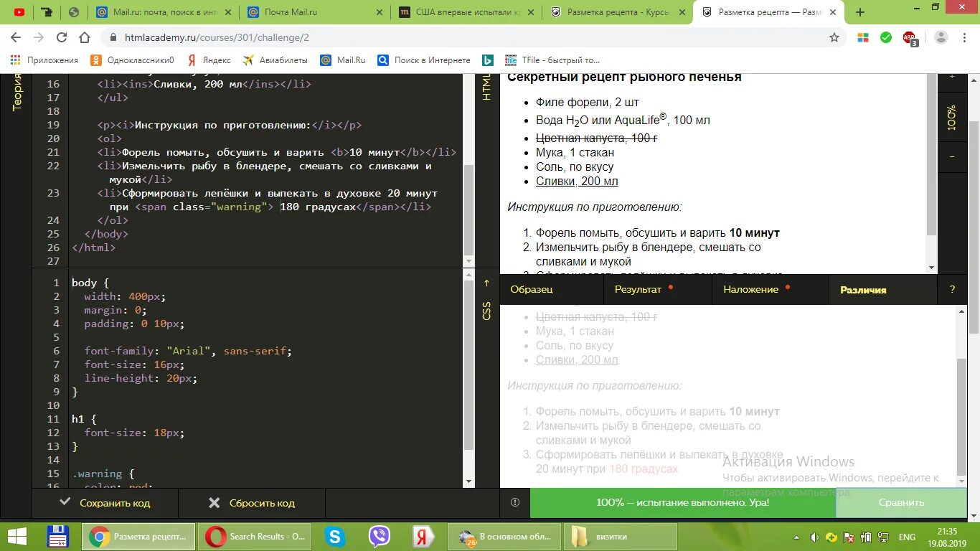Image resolution: width=980 pixels, height=551 pixels.
Task: Reload the current page
Action: click(62, 37)
